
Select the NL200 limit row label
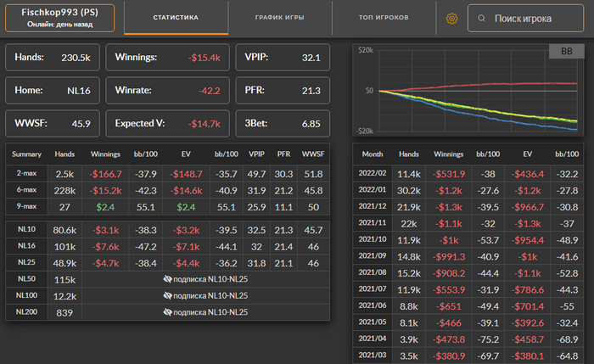pyautogui.click(x=26, y=311)
